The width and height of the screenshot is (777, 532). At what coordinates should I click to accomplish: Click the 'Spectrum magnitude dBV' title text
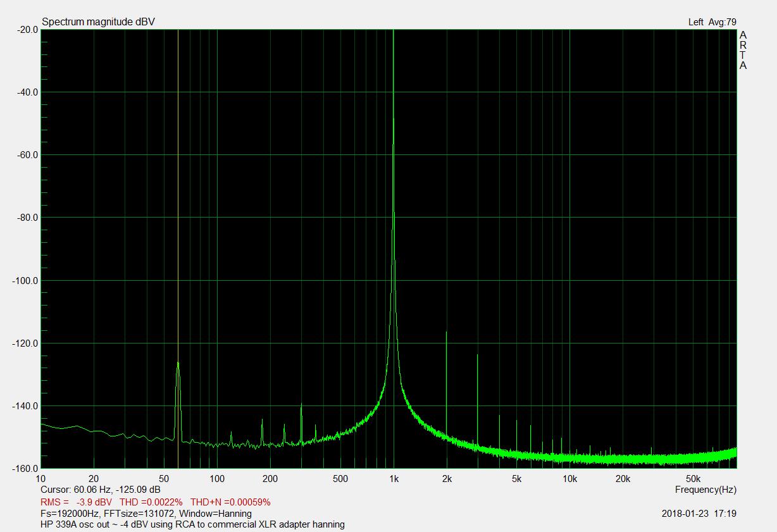[98, 22]
